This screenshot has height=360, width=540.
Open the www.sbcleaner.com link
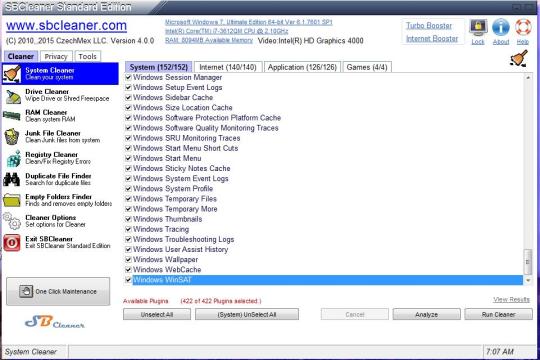point(66,25)
